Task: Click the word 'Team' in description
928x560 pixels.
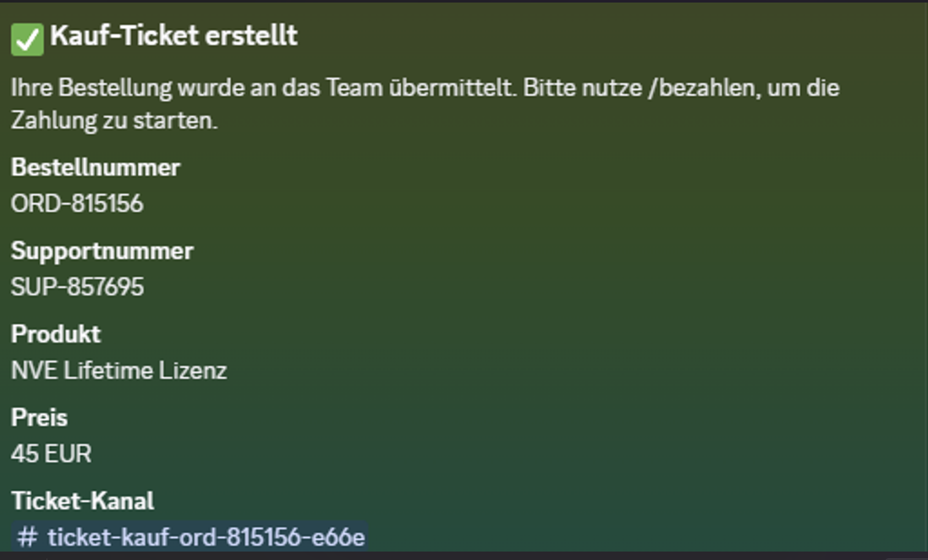Action: (354, 88)
